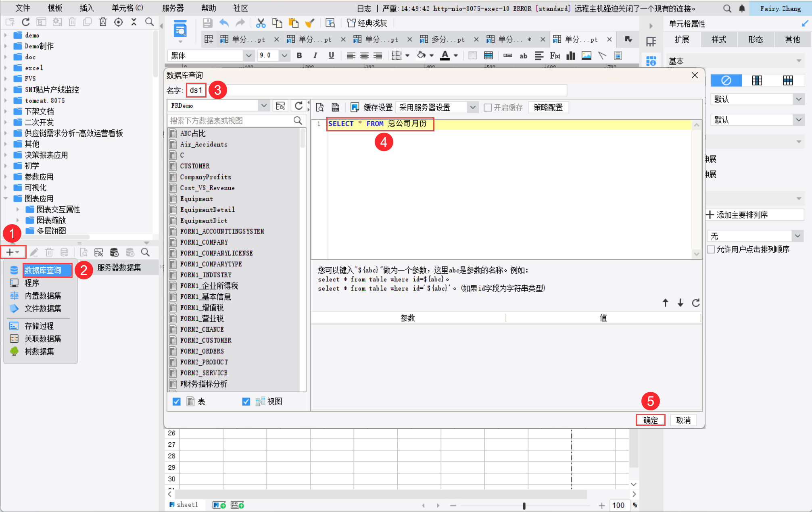The image size is (812, 512).
Task: Refresh the query parameters list
Action: coord(696,303)
